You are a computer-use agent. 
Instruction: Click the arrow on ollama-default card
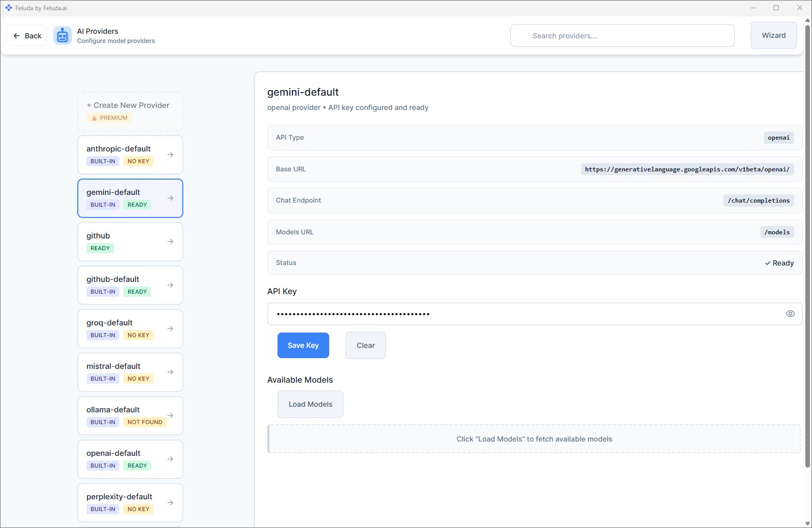pyautogui.click(x=170, y=415)
